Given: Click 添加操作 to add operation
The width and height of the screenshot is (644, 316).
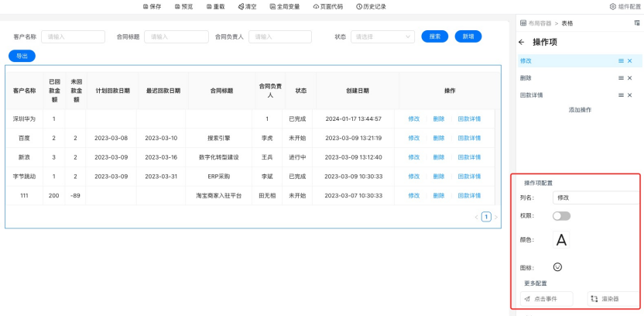Looking at the screenshot, I should (580, 110).
